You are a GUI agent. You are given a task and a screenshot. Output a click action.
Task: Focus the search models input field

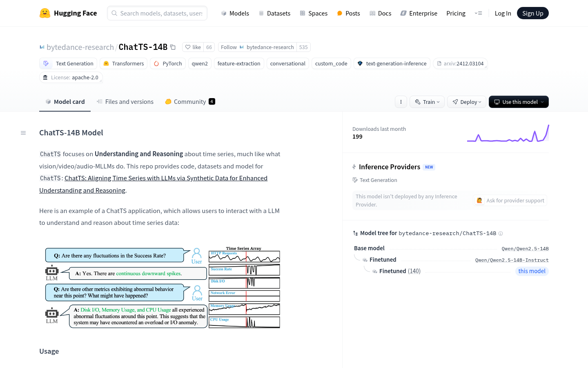(157, 13)
